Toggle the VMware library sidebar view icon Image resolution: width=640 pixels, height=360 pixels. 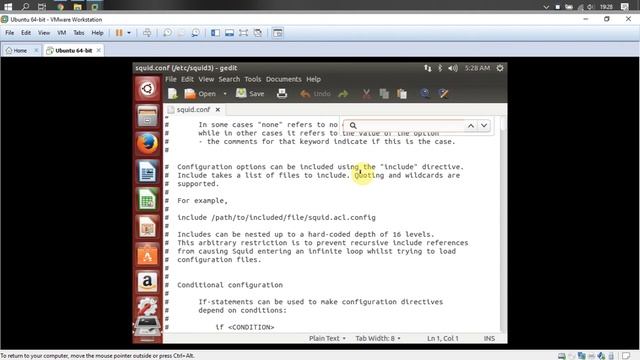tap(215, 33)
